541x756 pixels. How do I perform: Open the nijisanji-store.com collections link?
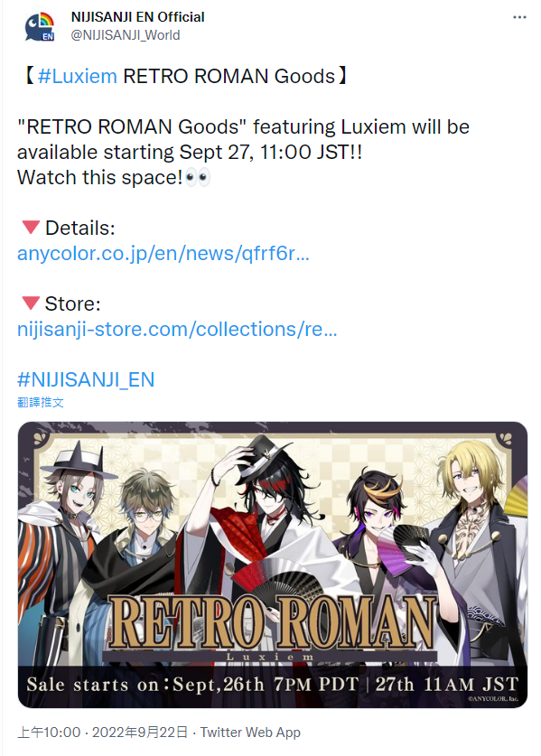(x=177, y=330)
